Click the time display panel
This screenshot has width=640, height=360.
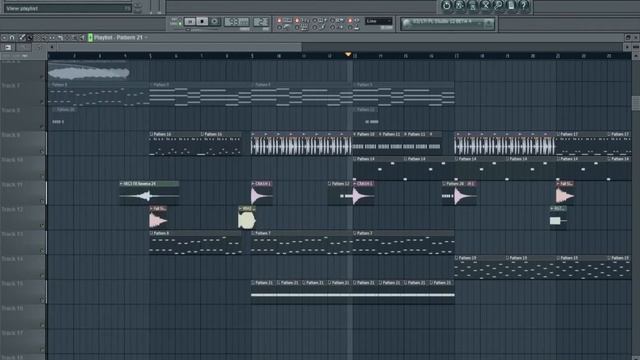pyautogui.click(x=237, y=21)
